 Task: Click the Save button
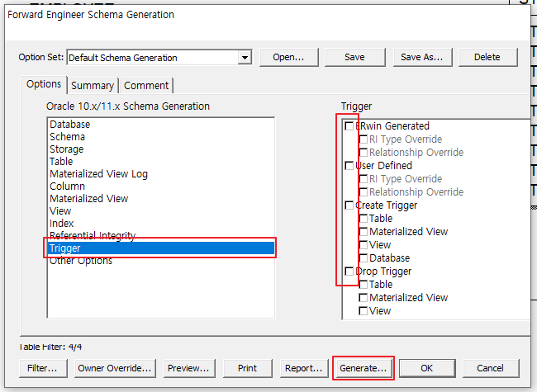[x=354, y=57]
